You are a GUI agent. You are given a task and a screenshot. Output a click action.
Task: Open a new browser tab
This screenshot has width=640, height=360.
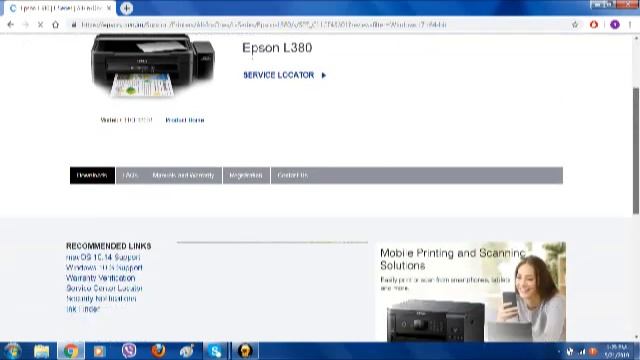127,8
